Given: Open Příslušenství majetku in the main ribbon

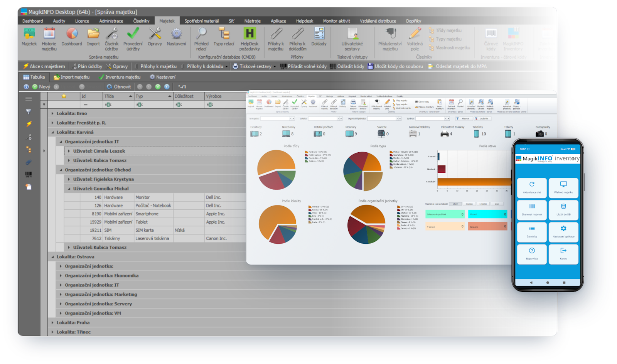Looking at the screenshot, I should [x=390, y=39].
